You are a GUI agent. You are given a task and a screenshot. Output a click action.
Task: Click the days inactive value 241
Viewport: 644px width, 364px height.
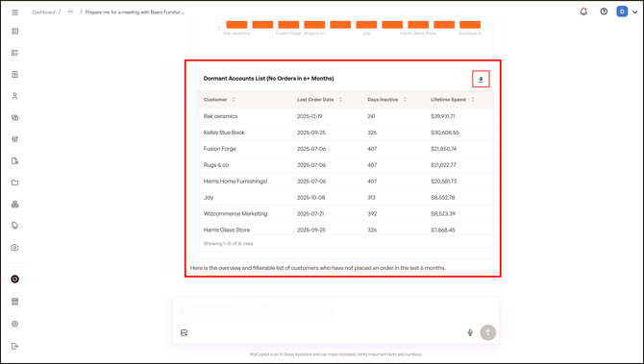(x=371, y=116)
